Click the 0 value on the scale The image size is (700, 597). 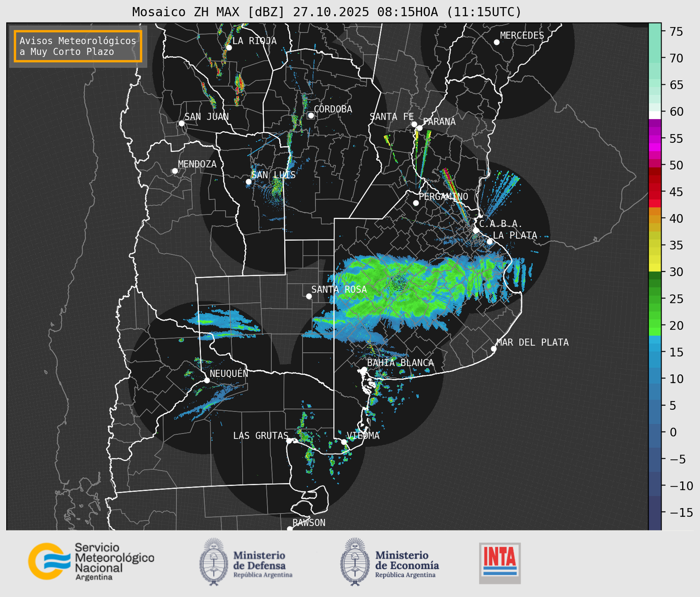pos(673,432)
